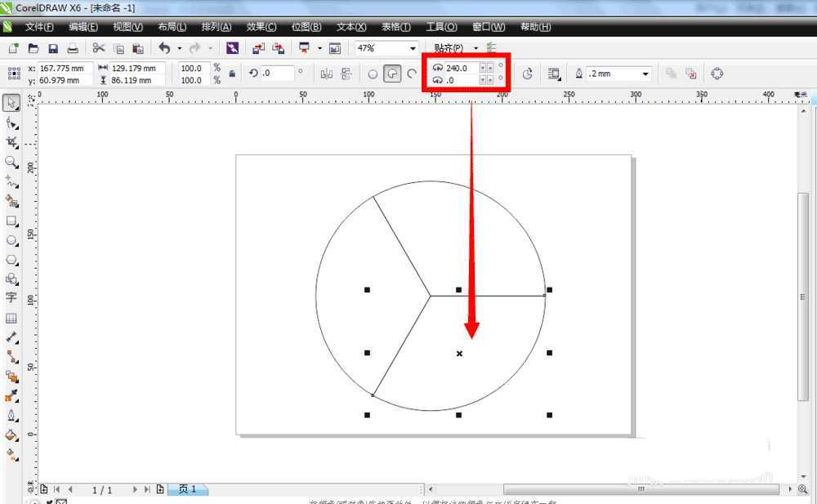Select the Table tool
The image size is (817, 504).
[x=11, y=319]
